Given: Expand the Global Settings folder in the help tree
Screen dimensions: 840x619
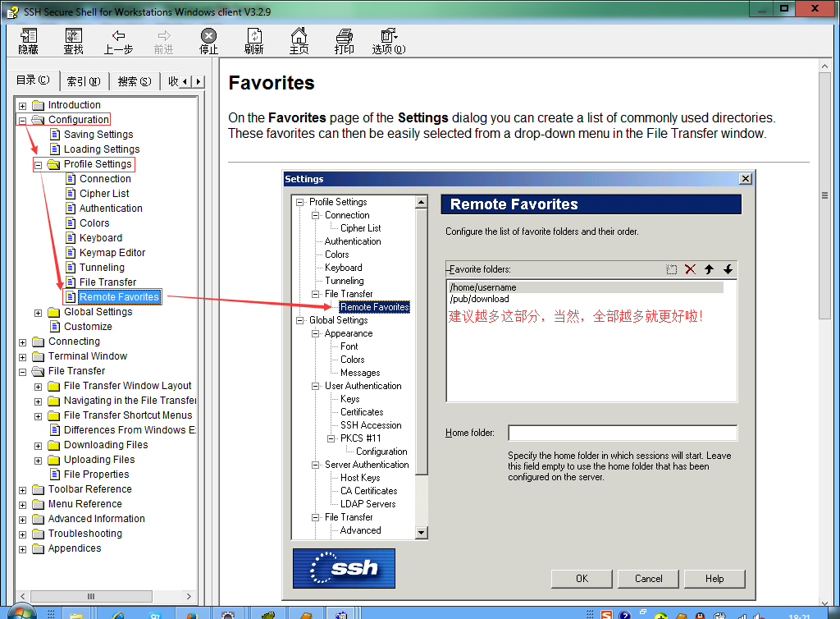Looking at the screenshot, I should (x=38, y=313).
